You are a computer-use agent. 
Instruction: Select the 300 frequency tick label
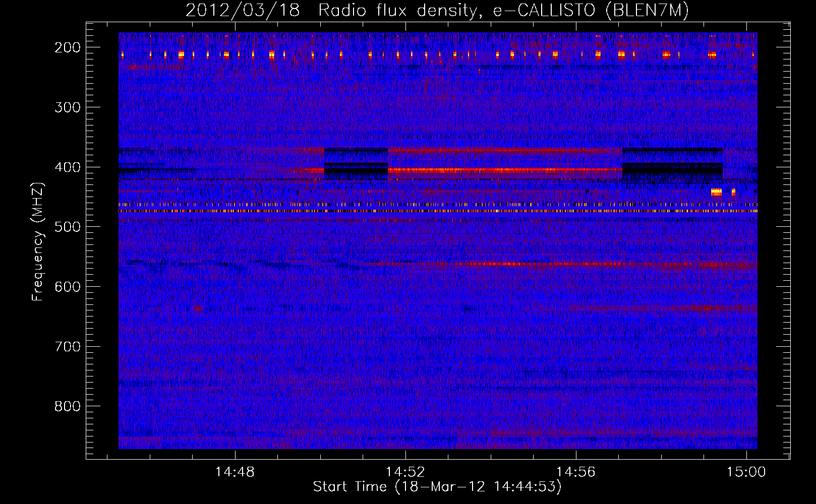(x=68, y=107)
